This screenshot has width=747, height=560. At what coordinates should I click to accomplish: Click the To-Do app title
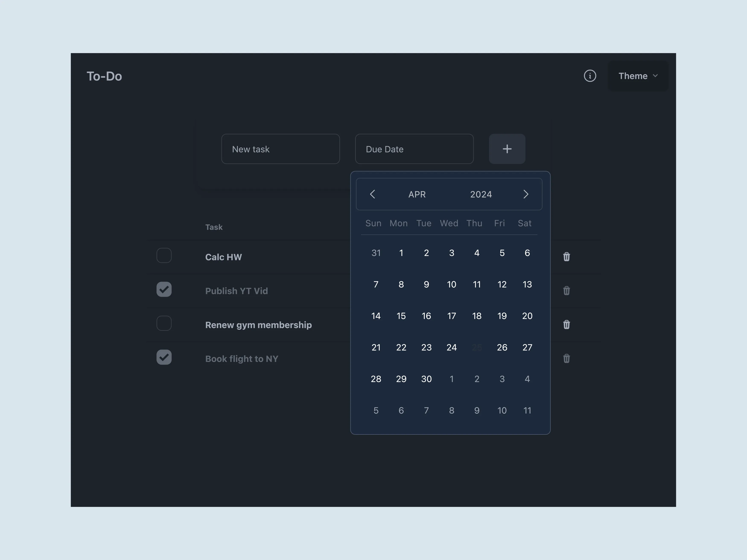pos(104,76)
